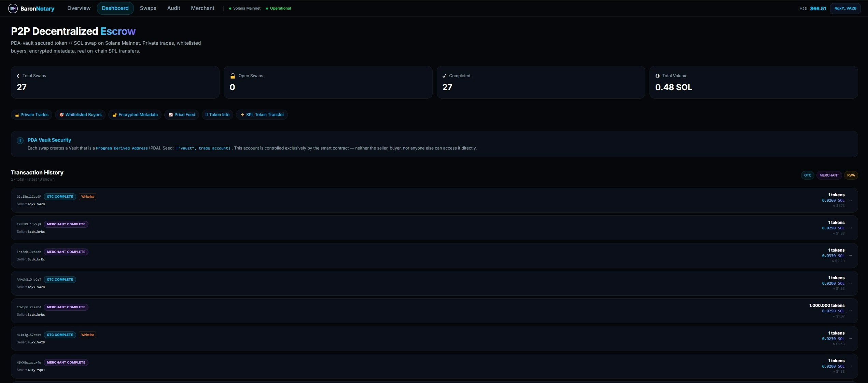This screenshot has height=383, width=868.
Task: Select the SPL Token Transfer chip
Action: (x=262, y=115)
